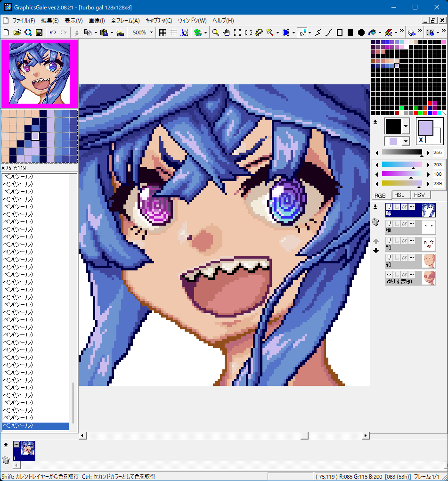Select the filled ellipse tool
Screen dimensions: 448x481
pos(361,33)
